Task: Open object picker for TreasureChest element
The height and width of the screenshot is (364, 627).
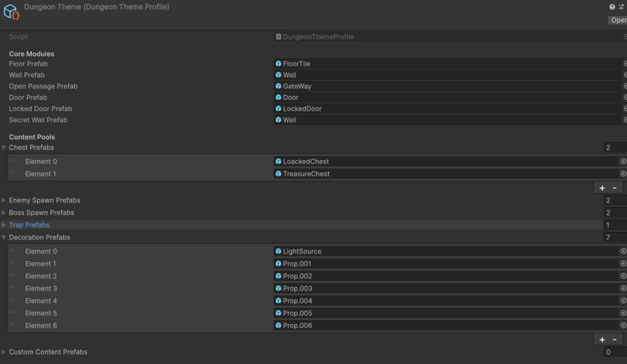Action: (623, 174)
